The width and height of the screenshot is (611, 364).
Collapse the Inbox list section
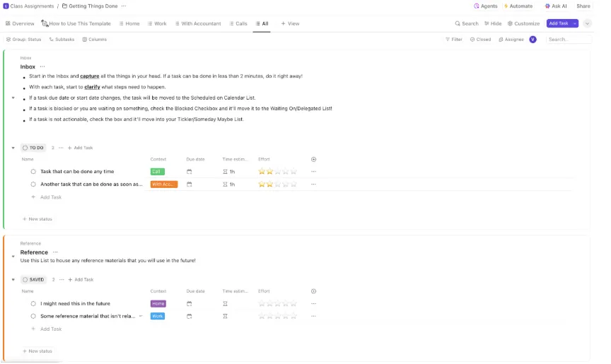pos(13,98)
